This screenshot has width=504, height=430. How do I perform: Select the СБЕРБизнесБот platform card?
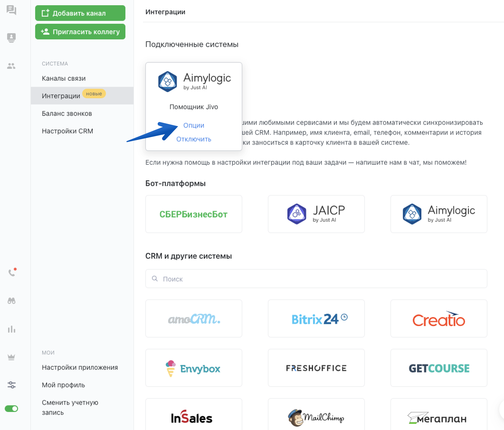[x=194, y=214]
